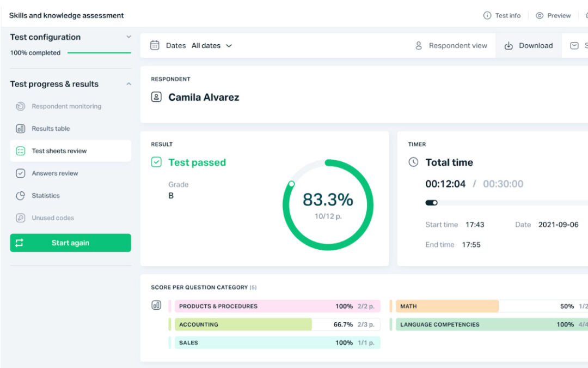588x368 pixels.
Task: Click the green checkmark icon beside Test passed
Action: pyautogui.click(x=156, y=162)
